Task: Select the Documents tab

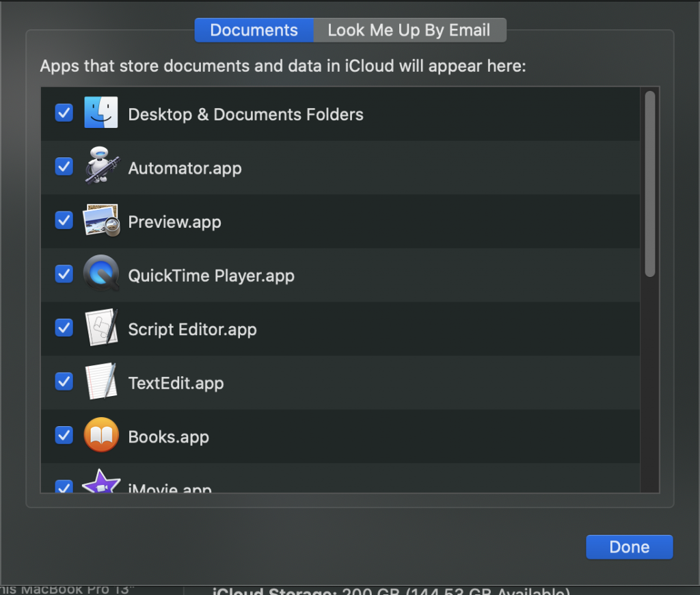Action: pyautogui.click(x=254, y=30)
